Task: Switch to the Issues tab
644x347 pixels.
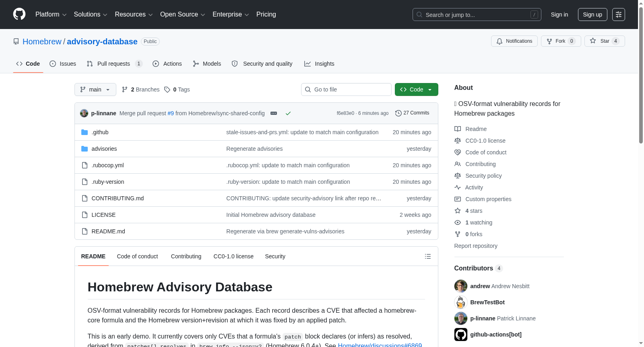Action: (63, 64)
